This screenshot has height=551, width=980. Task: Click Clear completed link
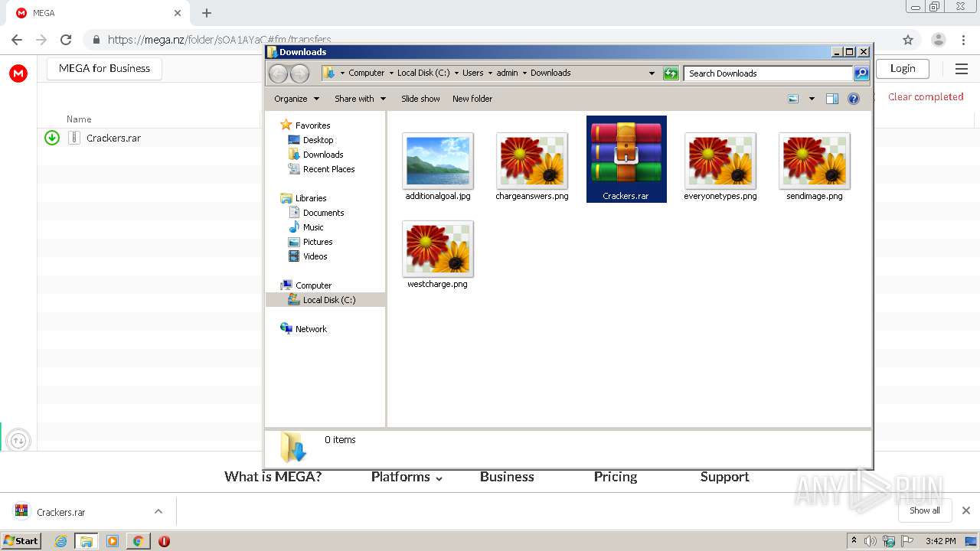coord(926,97)
